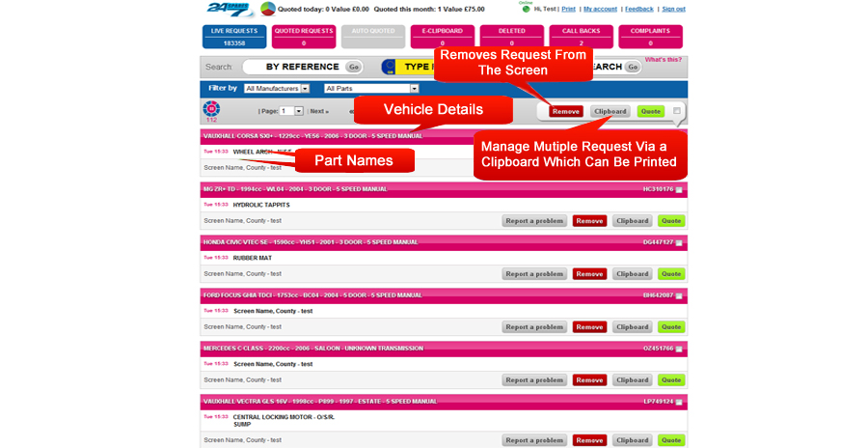Open the My account link
Image resolution: width=868 pixels, height=448 pixels.
[x=600, y=9]
